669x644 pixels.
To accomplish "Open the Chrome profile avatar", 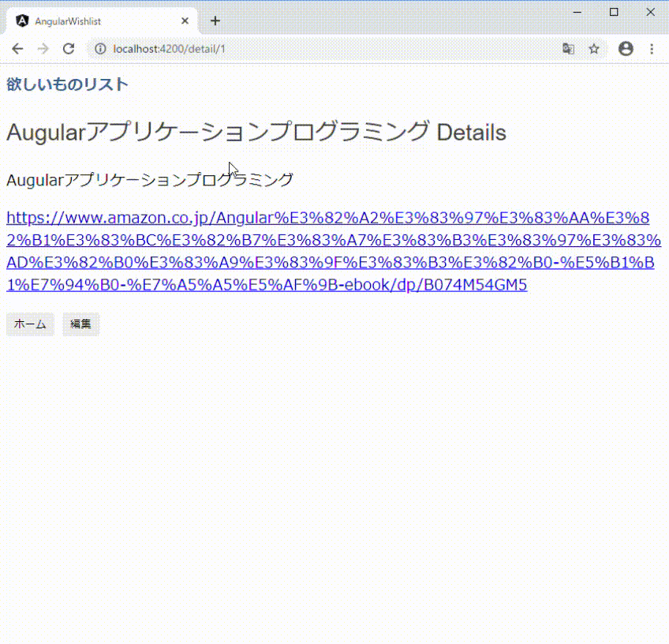I will click(626, 48).
